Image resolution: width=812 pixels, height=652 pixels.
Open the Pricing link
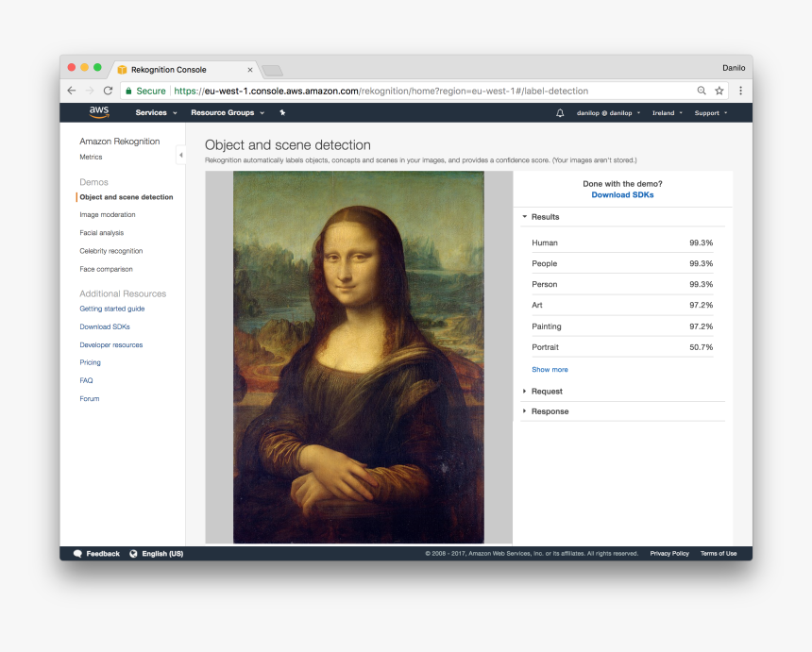[90, 362]
